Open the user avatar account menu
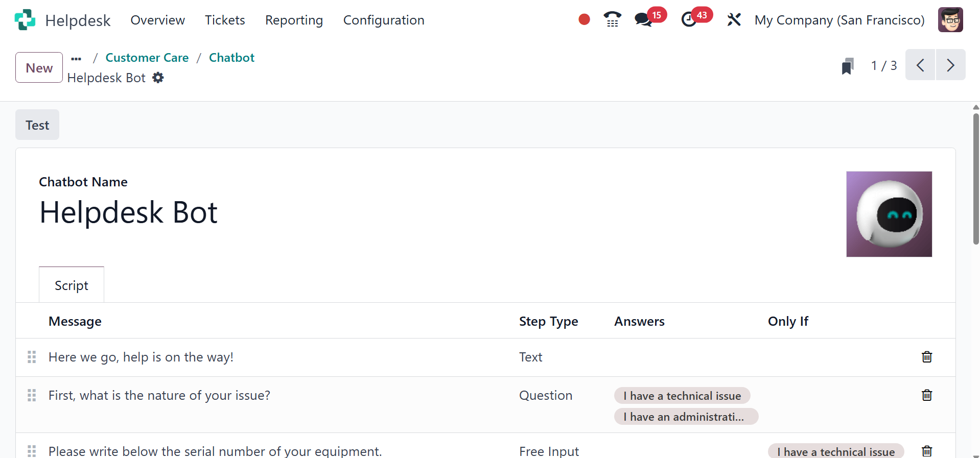This screenshot has height=458, width=980. coord(950,20)
